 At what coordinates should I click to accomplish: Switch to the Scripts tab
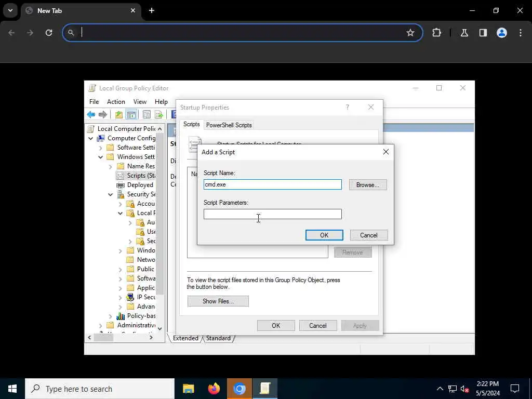(191, 124)
